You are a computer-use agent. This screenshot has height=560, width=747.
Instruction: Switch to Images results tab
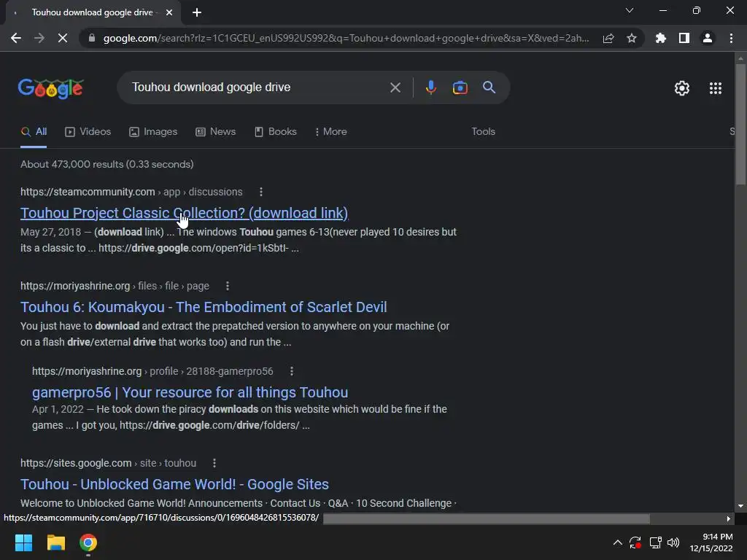(x=153, y=132)
